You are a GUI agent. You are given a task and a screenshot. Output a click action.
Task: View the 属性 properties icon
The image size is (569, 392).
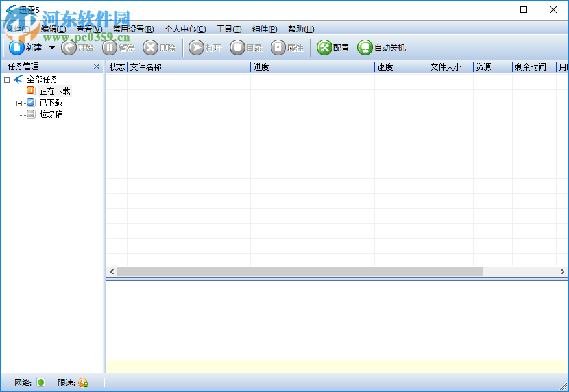click(x=279, y=47)
